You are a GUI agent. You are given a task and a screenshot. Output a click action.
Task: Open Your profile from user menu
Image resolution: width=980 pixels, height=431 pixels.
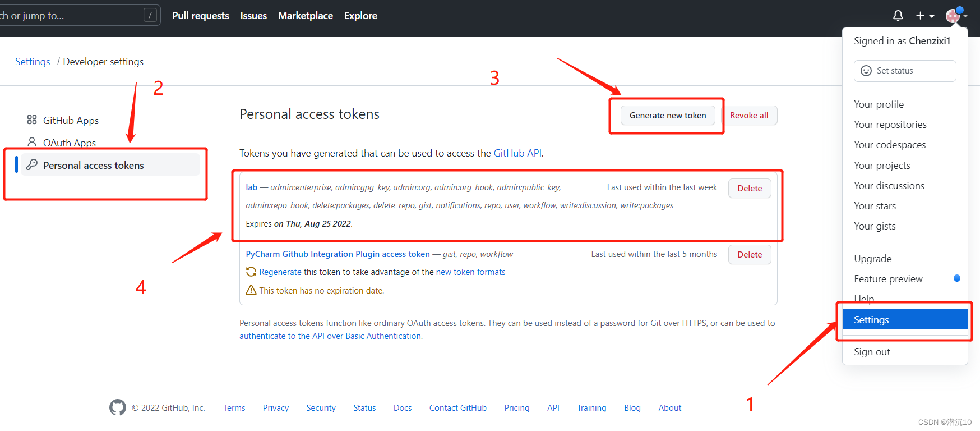[879, 104]
